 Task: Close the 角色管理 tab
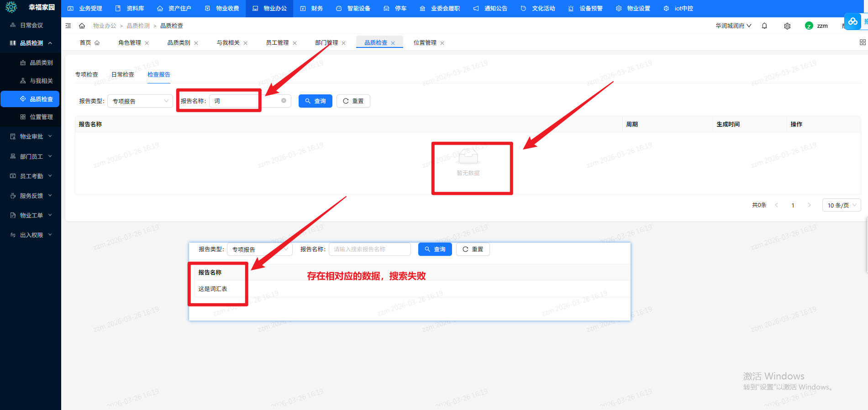pos(147,43)
